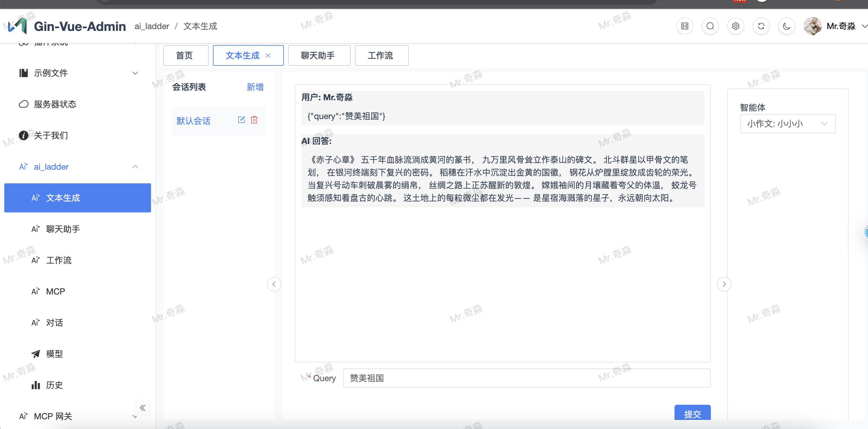The height and width of the screenshot is (429, 868).
Task: Collapse sidebar using double-left arrow icon
Action: (x=143, y=408)
